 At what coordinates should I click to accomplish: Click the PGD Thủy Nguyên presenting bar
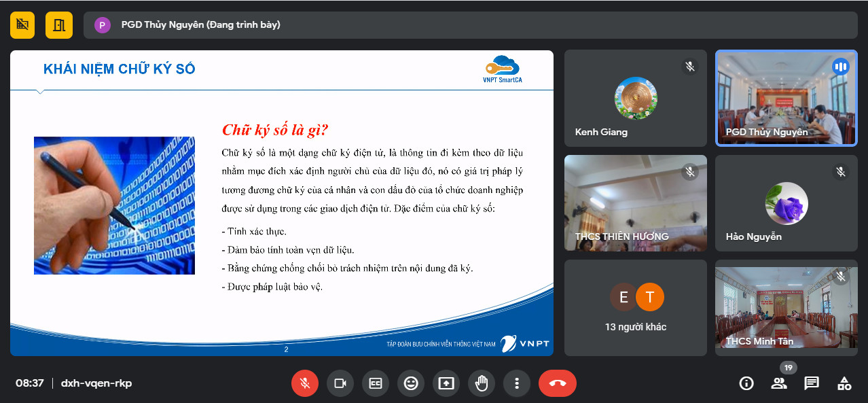(470, 25)
